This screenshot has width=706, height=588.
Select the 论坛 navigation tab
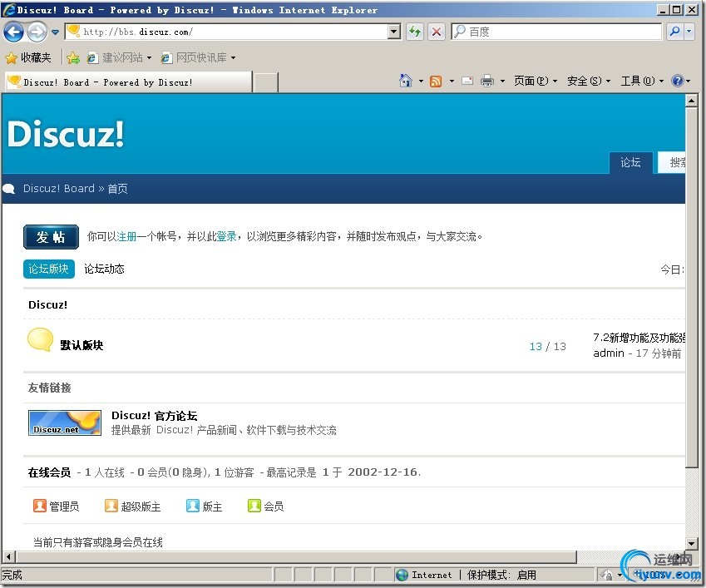[630, 162]
